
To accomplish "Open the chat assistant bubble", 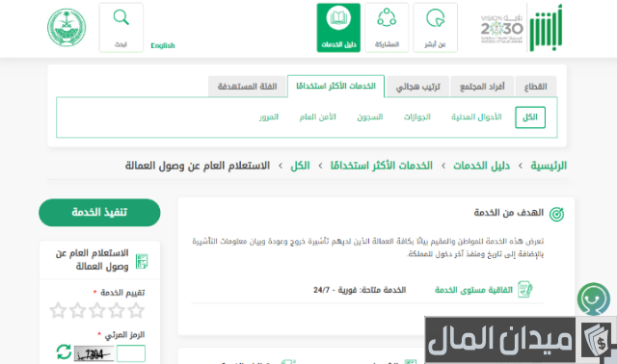I will pyautogui.click(x=594, y=299).
